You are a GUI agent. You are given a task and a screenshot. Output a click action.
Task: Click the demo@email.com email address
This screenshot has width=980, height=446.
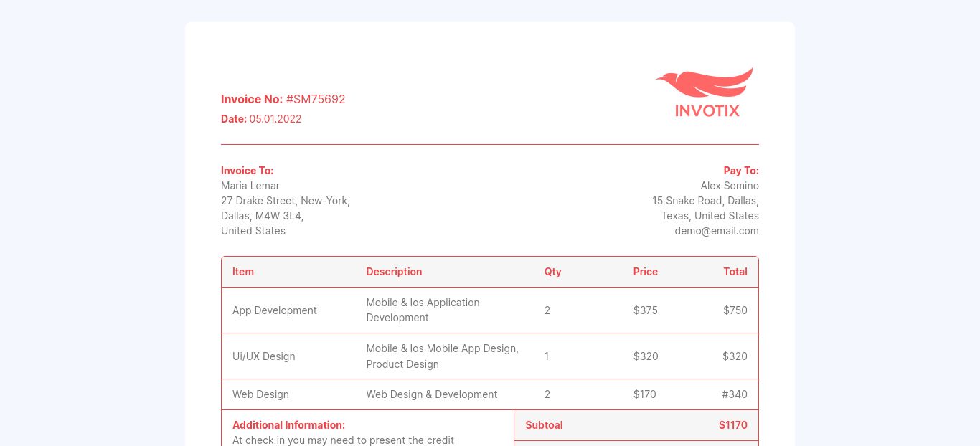[x=716, y=231]
